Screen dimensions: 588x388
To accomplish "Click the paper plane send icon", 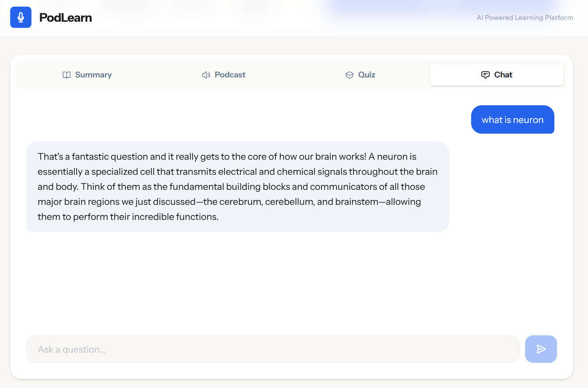I will 541,349.
